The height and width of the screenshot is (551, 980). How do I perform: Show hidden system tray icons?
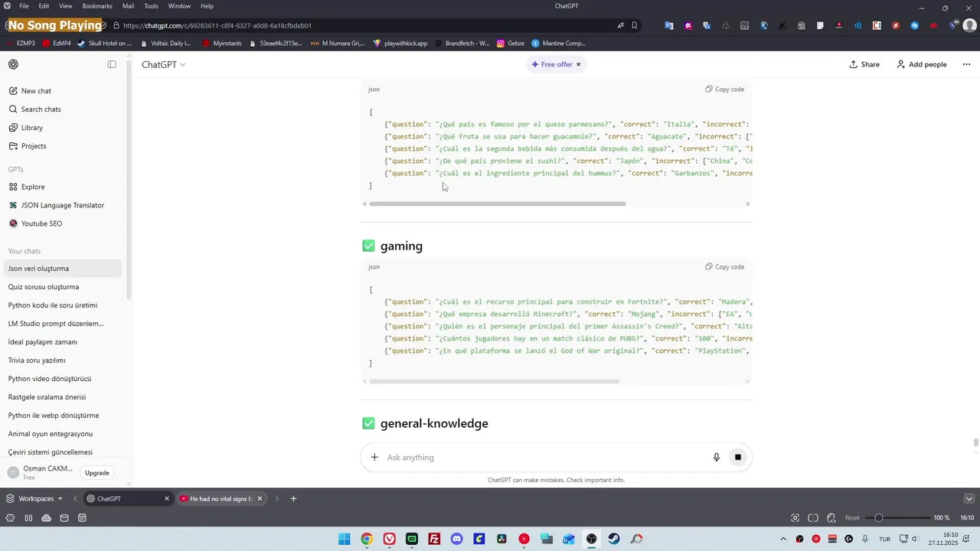click(783, 539)
